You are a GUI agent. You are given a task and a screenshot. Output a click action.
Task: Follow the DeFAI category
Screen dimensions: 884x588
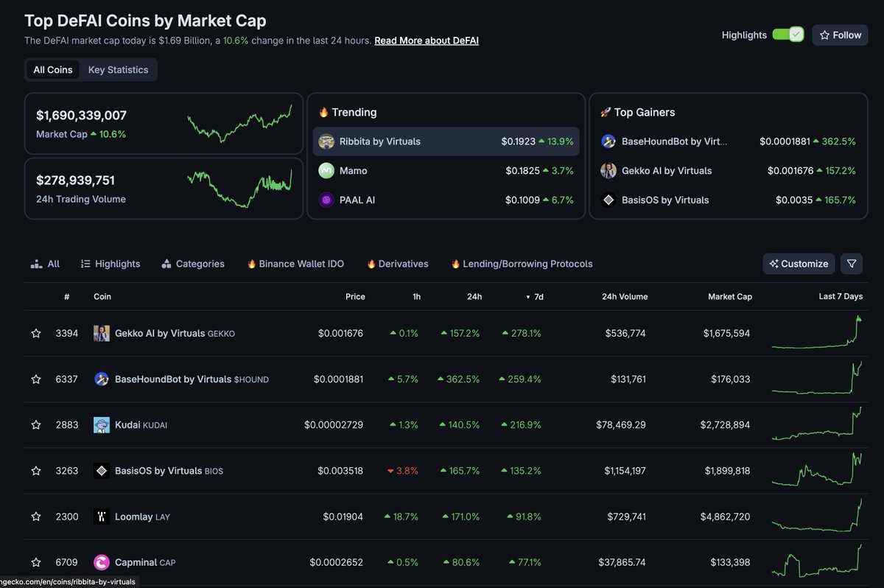tap(841, 35)
